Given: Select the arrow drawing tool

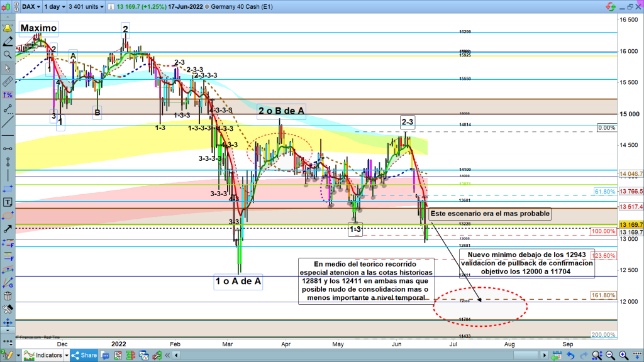Looking at the screenshot, I should [x=8, y=229].
